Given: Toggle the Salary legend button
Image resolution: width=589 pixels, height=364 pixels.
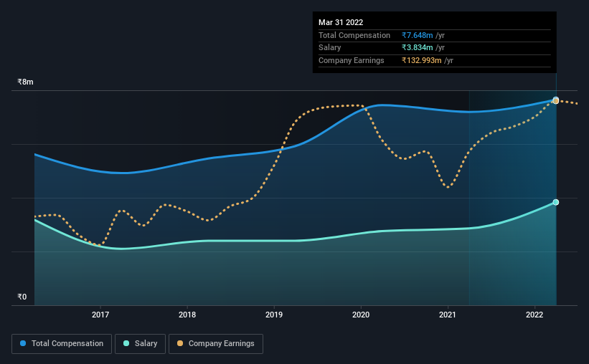Looking at the screenshot, I should coord(140,344).
